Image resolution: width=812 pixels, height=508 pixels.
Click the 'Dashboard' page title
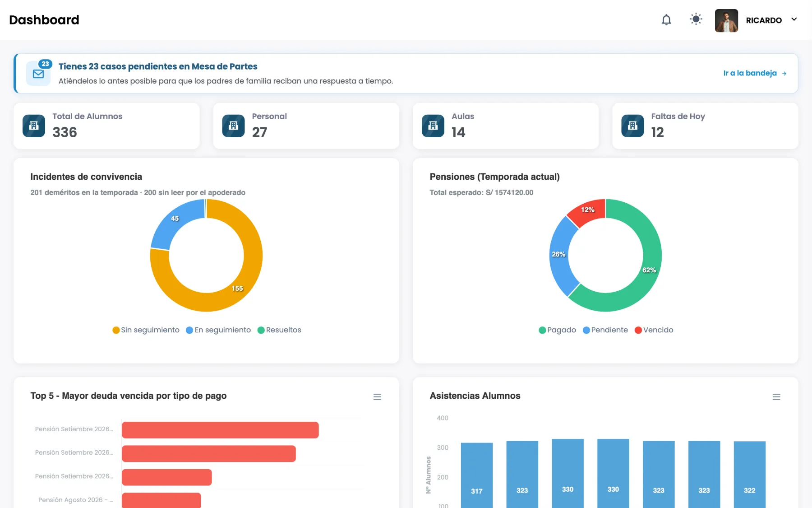coord(44,20)
